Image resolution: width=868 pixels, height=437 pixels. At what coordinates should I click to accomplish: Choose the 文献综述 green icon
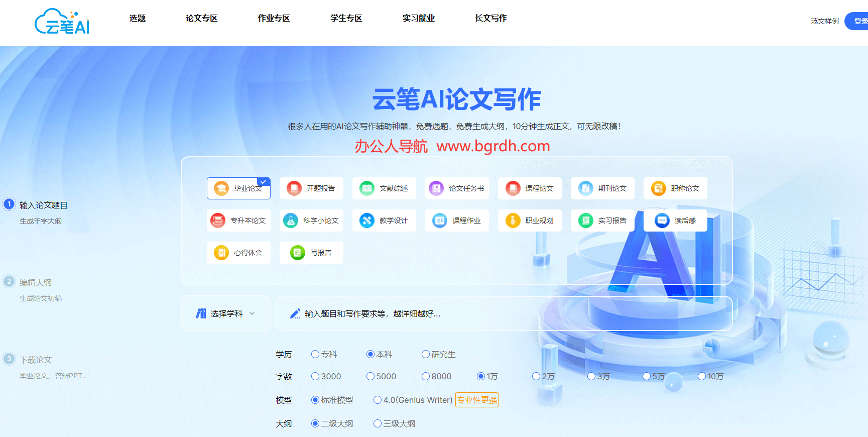[367, 188]
